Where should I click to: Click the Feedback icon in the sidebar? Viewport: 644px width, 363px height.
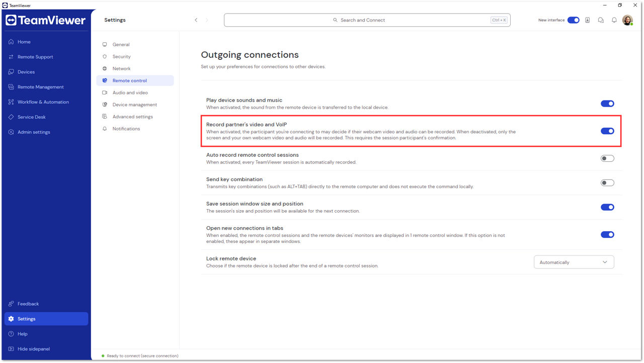11,304
